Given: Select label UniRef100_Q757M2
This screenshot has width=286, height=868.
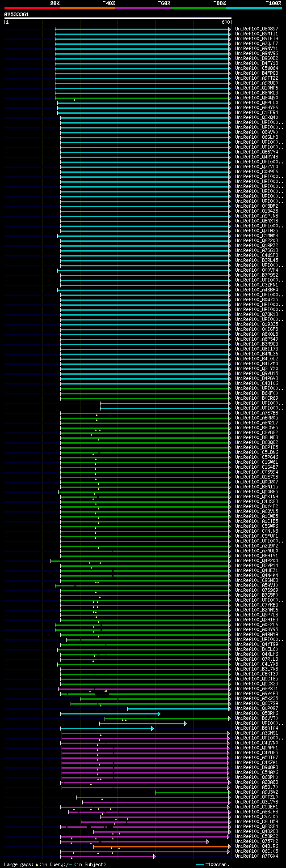Looking at the screenshot, I should pos(257,842).
